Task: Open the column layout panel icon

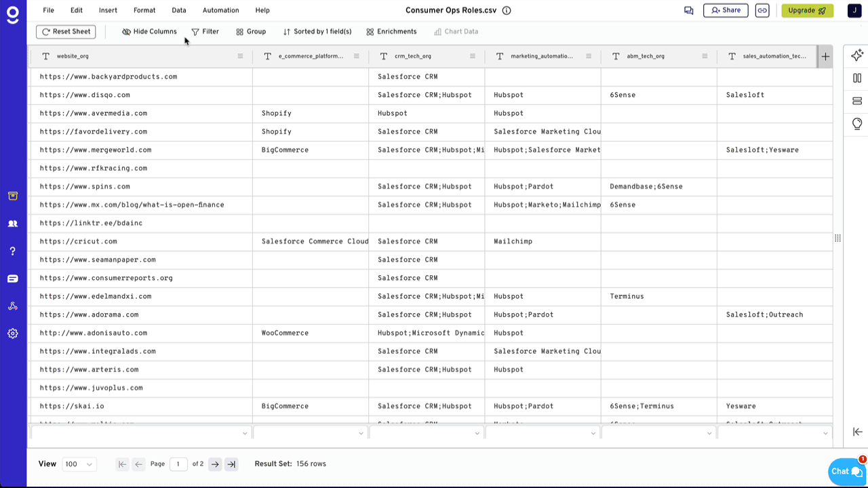Action: pos(857,78)
